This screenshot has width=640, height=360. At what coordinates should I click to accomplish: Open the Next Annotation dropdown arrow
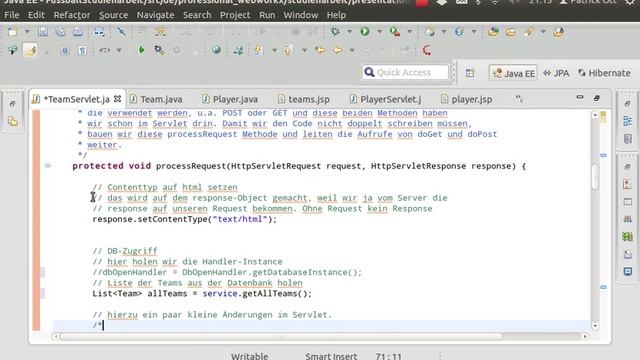[274, 51]
